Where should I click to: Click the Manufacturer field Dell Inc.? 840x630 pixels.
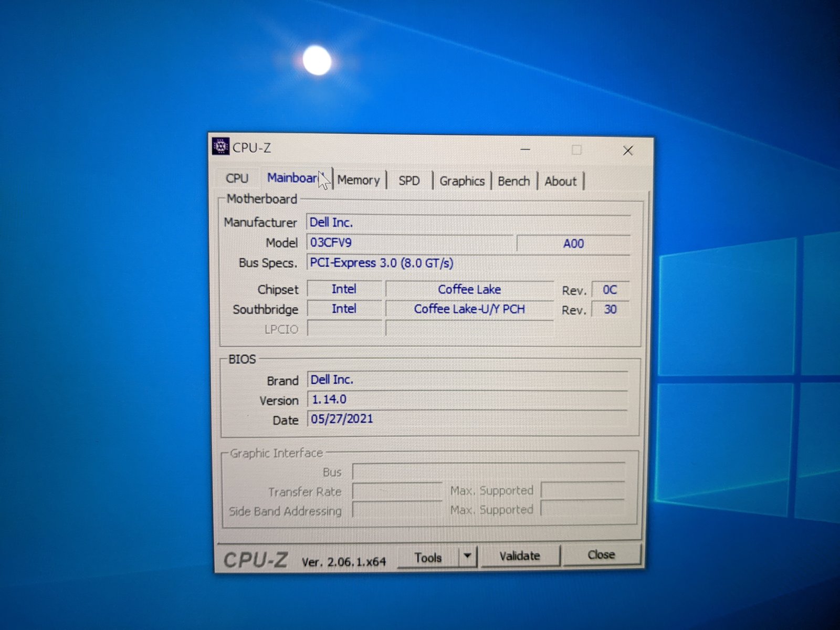(x=468, y=223)
